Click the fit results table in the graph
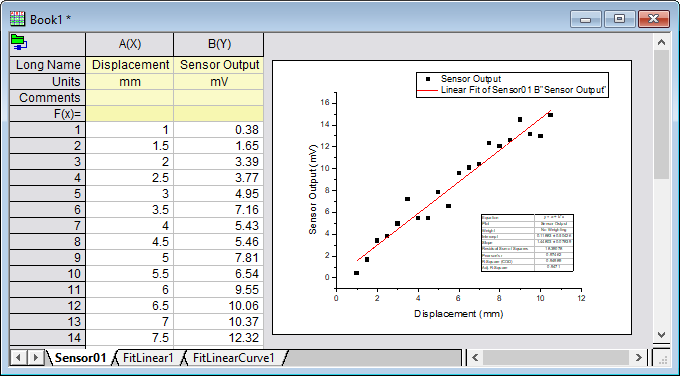 coord(527,243)
